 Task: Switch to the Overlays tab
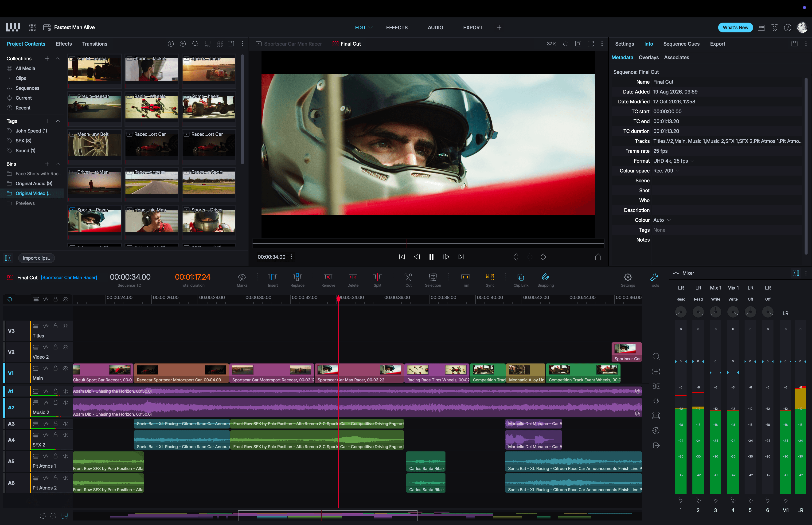[x=648, y=58]
